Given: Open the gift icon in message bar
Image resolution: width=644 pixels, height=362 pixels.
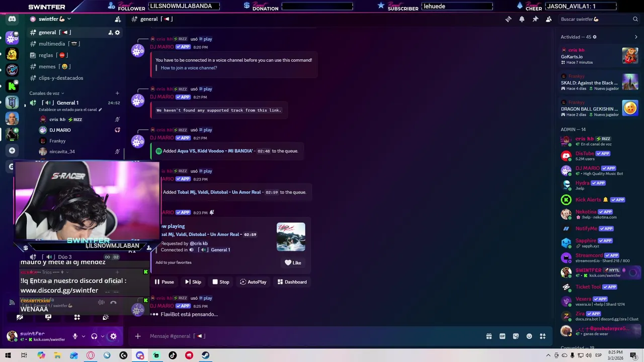Looking at the screenshot, I should pos(489,336).
